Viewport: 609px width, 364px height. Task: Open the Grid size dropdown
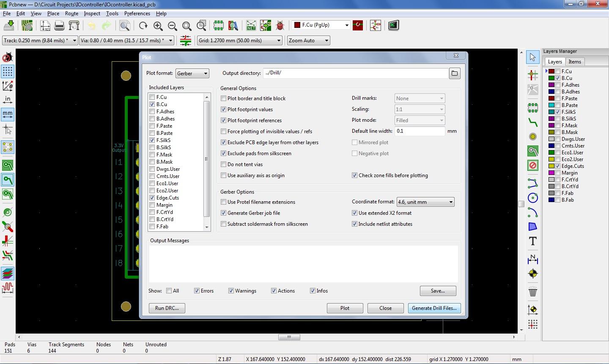point(240,41)
